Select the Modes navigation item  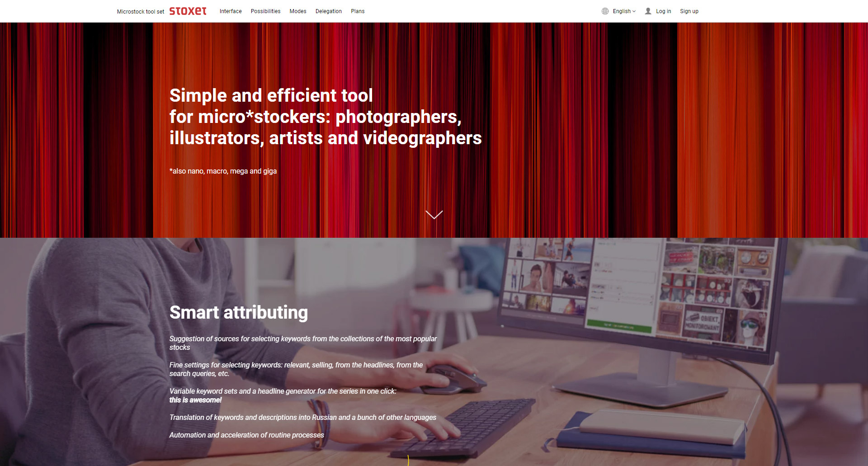(x=298, y=11)
